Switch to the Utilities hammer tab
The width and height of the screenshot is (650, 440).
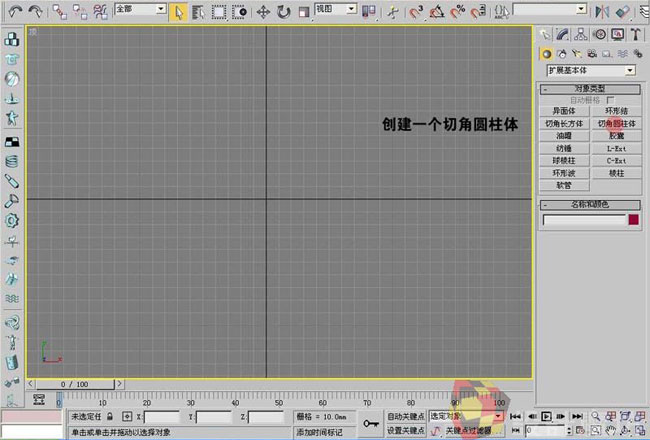point(636,34)
